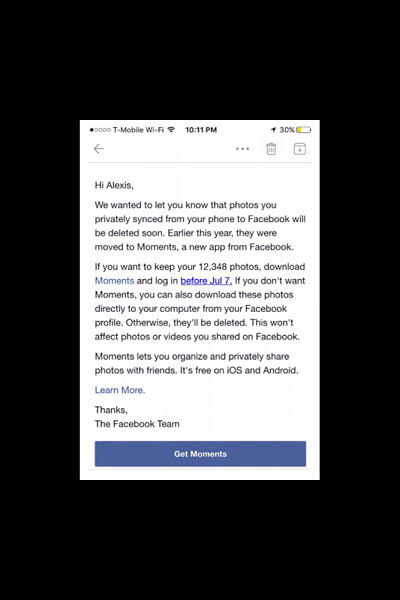Image resolution: width=400 pixels, height=600 pixels.
Task: Open the Moments hyperlink in the email
Action: click(114, 280)
